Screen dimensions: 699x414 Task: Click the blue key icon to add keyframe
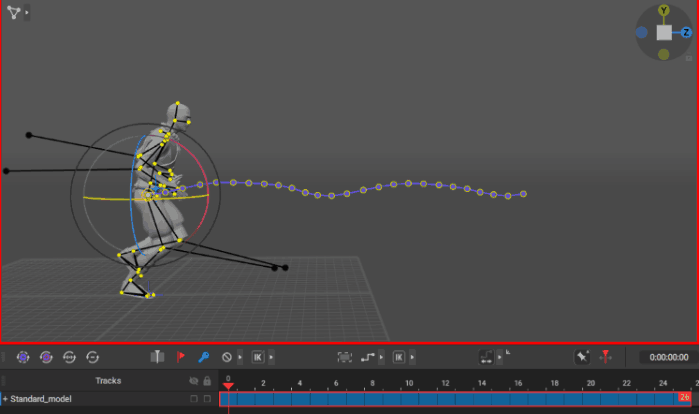point(204,357)
